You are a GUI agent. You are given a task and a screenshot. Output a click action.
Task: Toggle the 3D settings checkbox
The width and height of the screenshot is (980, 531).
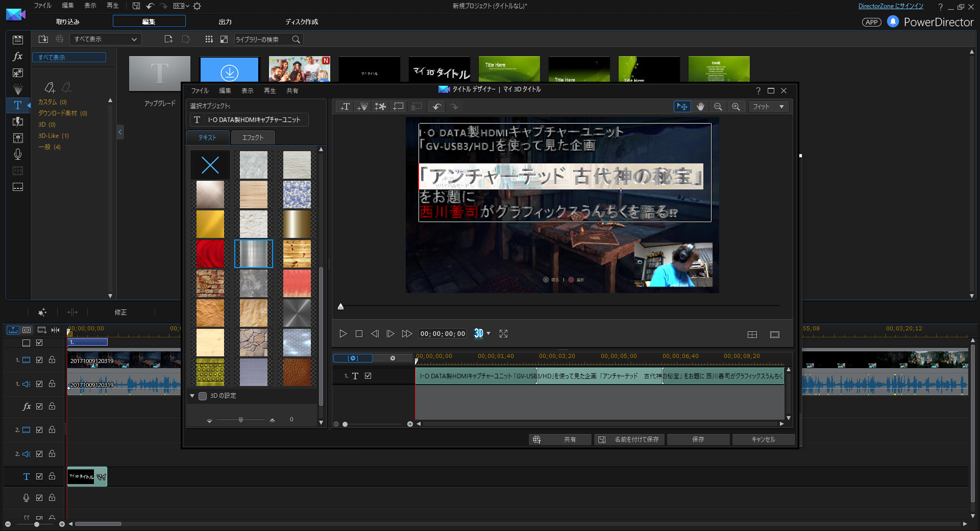coord(203,396)
